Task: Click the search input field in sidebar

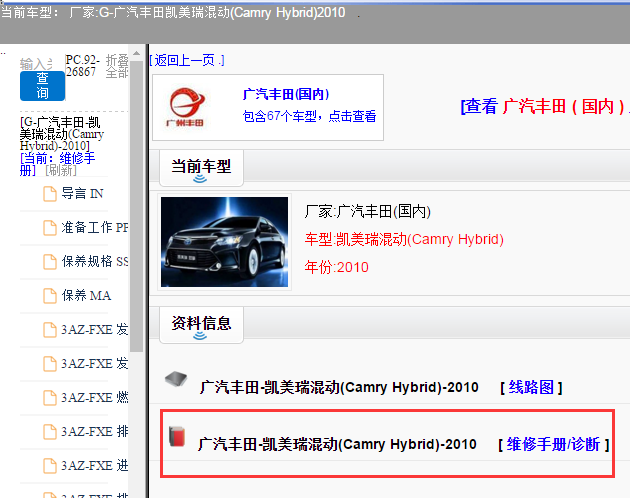Action: [36, 64]
